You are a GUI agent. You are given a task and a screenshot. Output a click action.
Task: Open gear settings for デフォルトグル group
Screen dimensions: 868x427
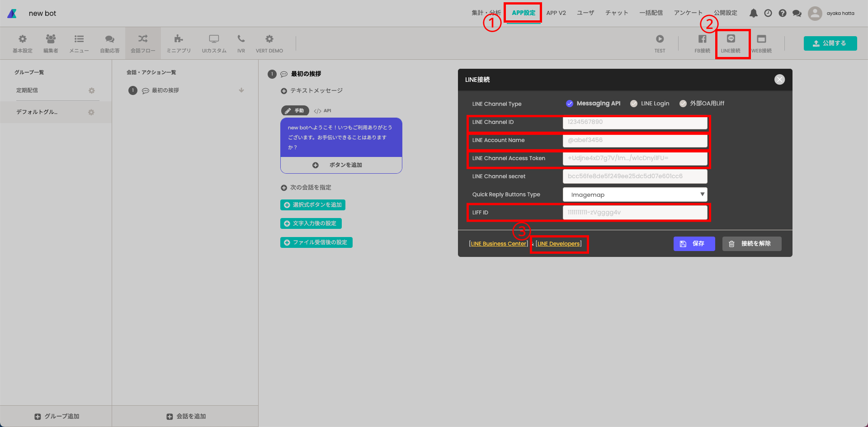click(x=91, y=112)
